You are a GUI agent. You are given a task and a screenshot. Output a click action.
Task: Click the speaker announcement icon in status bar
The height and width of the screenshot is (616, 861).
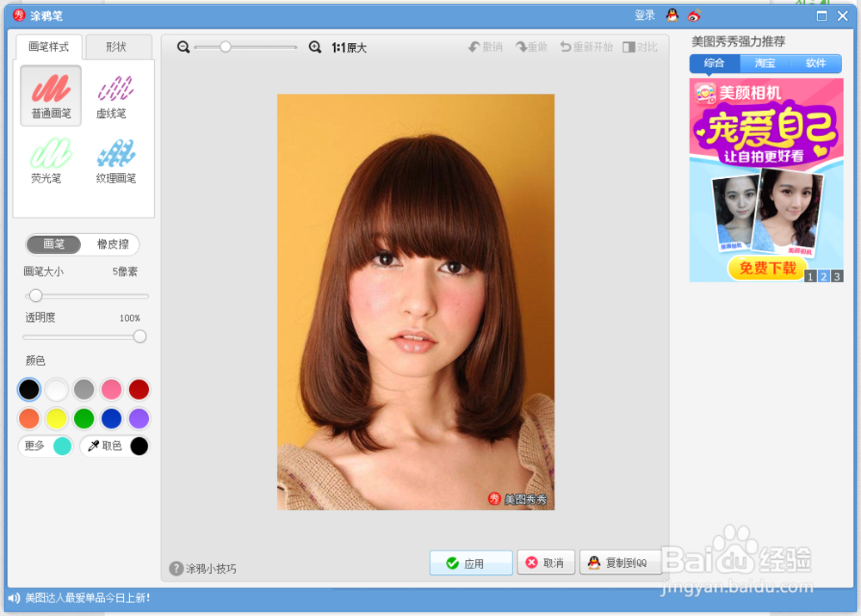[14, 598]
